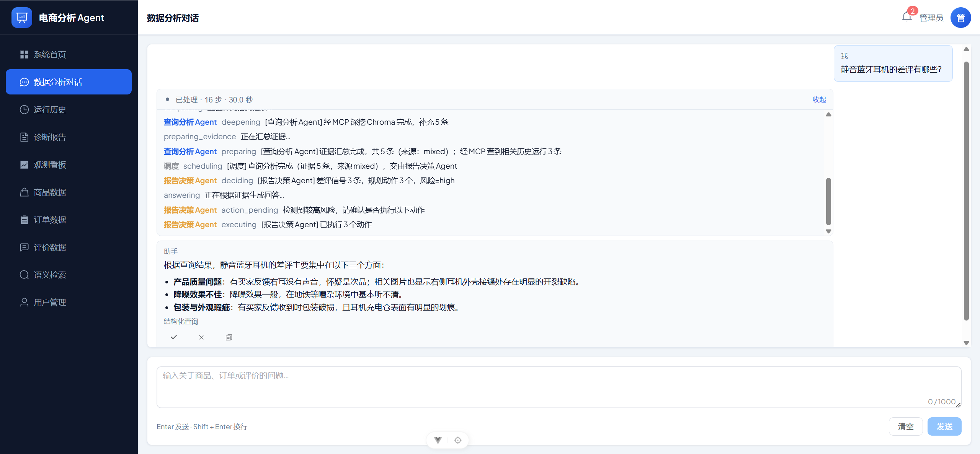Image resolution: width=980 pixels, height=454 pixels.
Task: Click the steps log scroll-up arrow
Action: point(828,114)
